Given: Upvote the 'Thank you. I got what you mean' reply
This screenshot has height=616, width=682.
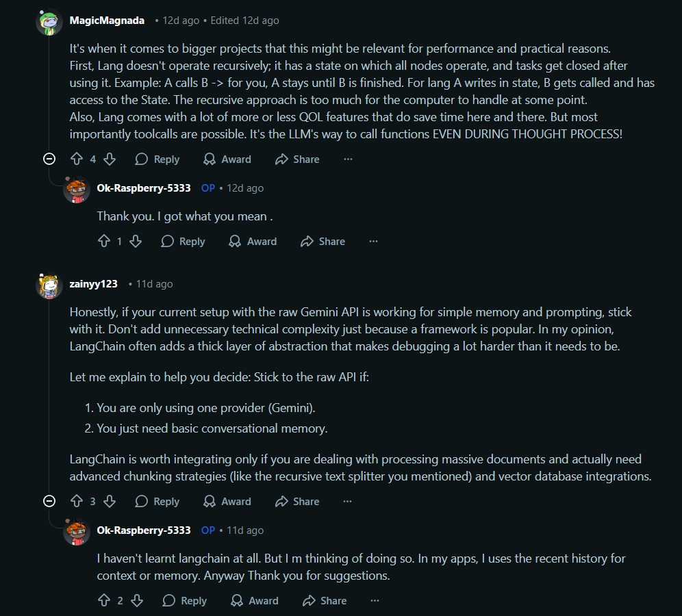Looking at the screenshot, I should [x=104, y=241].
